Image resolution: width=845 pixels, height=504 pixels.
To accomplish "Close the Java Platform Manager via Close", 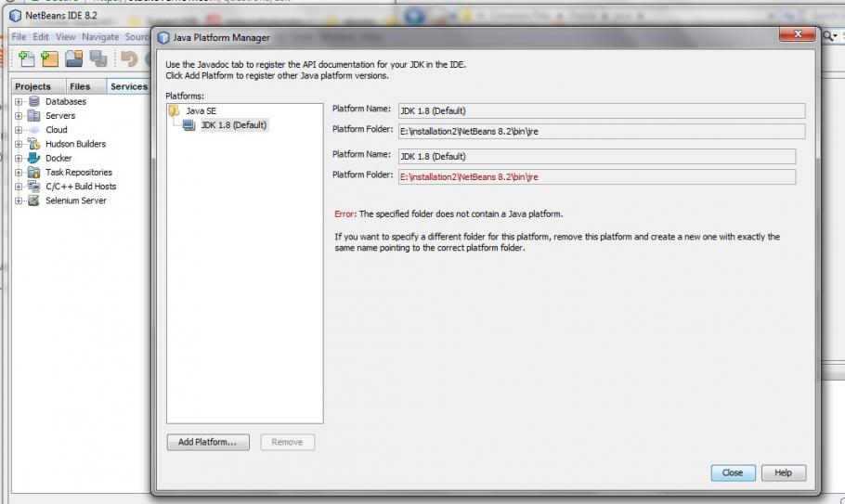I will coord(733,472).
